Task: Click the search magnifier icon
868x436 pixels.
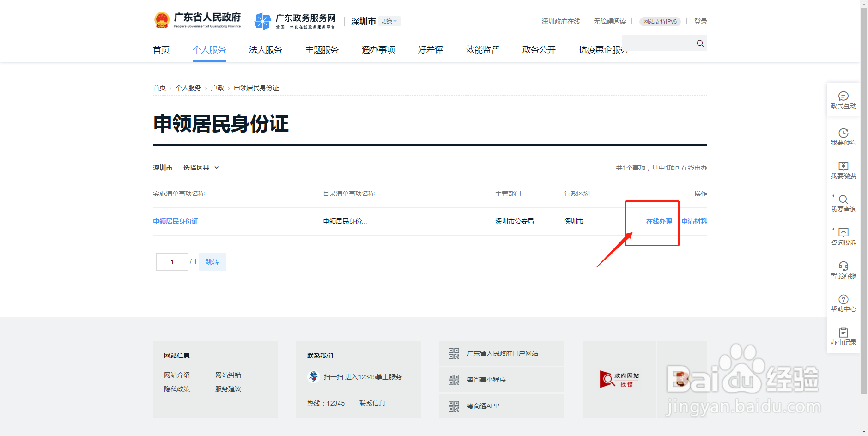Action: (699, 43)
